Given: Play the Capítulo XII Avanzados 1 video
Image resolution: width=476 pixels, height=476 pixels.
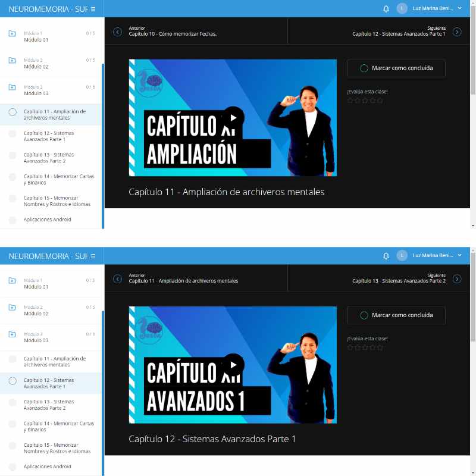Looking at the screenshot, I should tap(233, 364).
